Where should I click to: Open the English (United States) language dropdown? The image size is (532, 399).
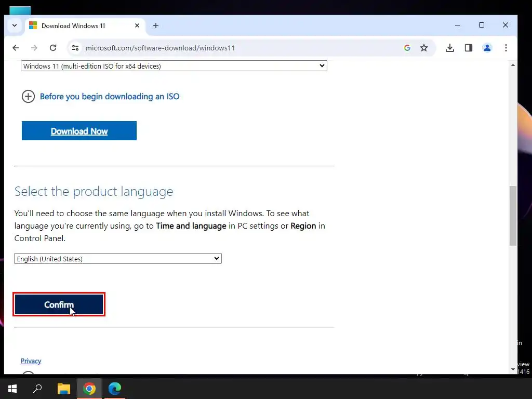click(118, 259)
